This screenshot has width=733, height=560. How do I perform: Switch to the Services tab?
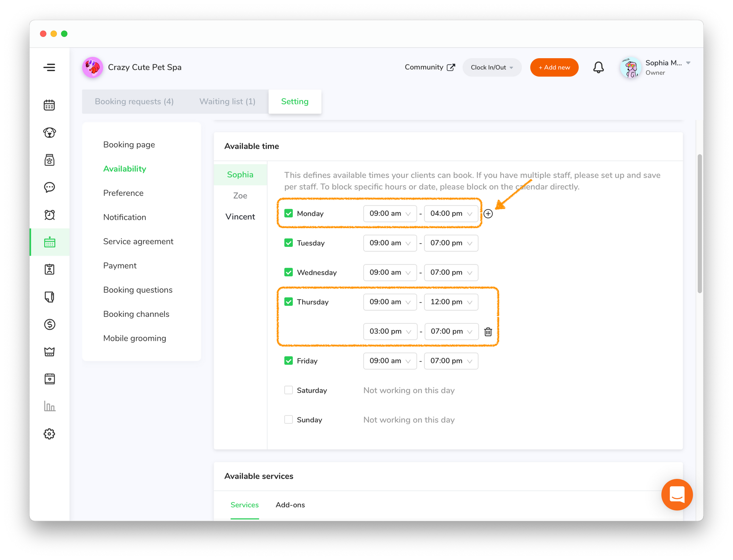point(244,505)
